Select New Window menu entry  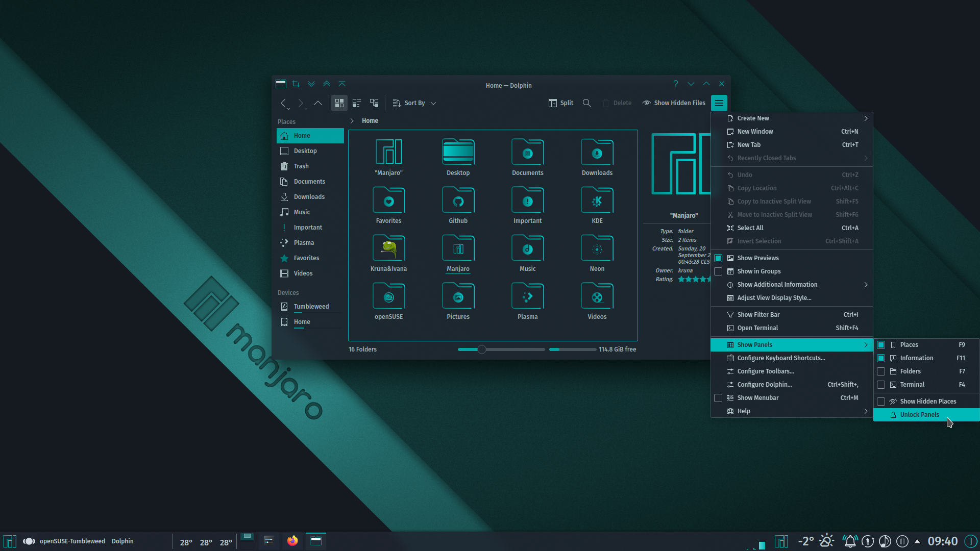click(x=792, y=132)
